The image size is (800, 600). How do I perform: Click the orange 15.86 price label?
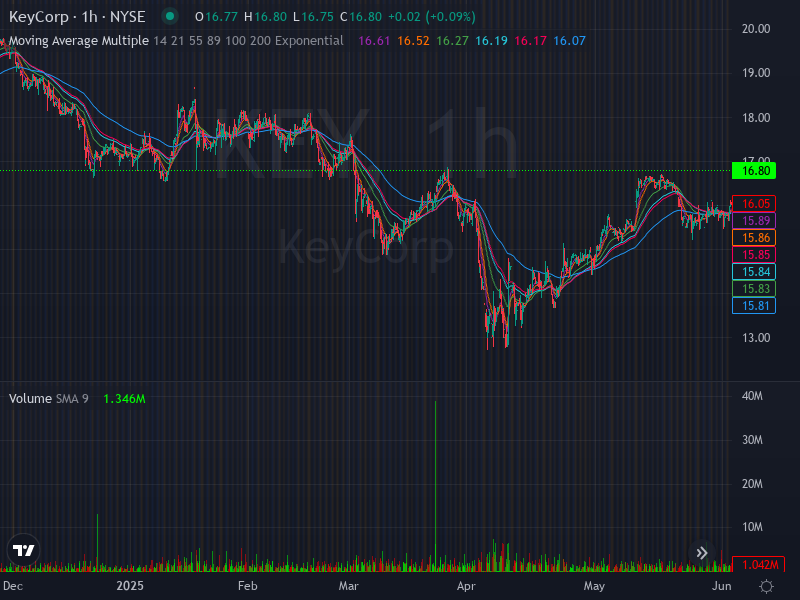click(754, 237)
